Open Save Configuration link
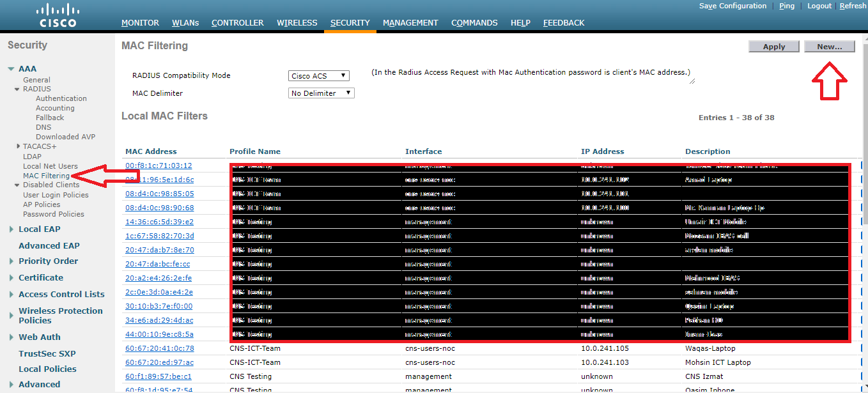The image size is (868, 393). pyautogui.click(x=732, y=6)
